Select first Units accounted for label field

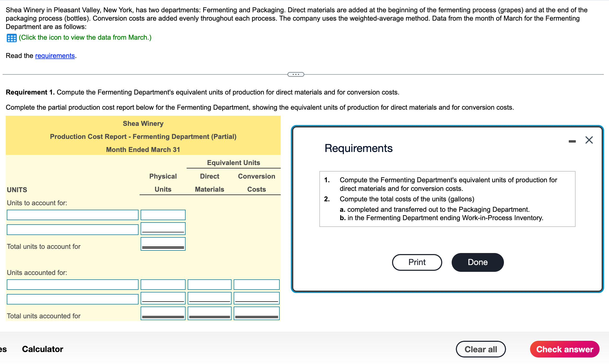tap(72, 285)
